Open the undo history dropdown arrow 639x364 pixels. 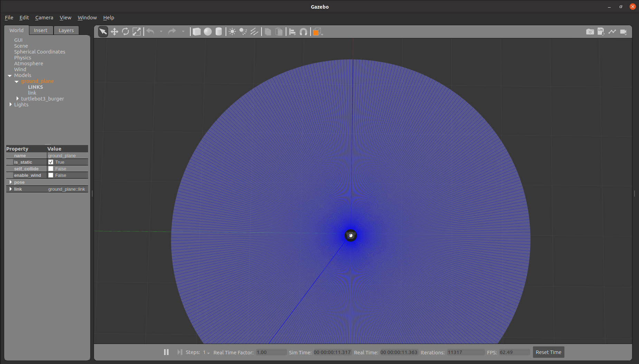tap(161, 32)
